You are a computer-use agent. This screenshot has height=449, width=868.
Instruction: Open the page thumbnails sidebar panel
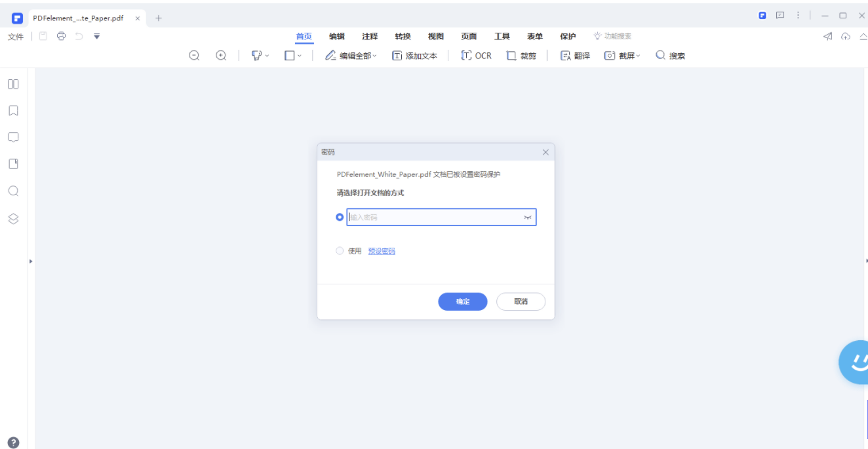click(x=13, y=84)
